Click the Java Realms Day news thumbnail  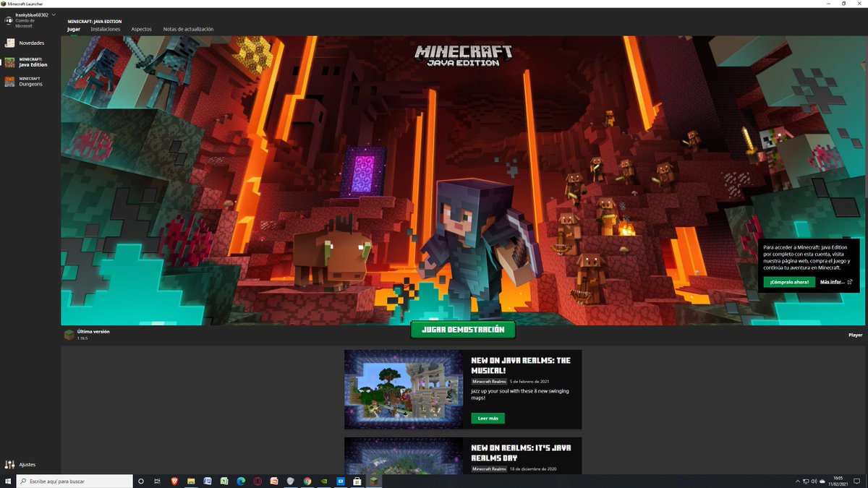[404, 455]
